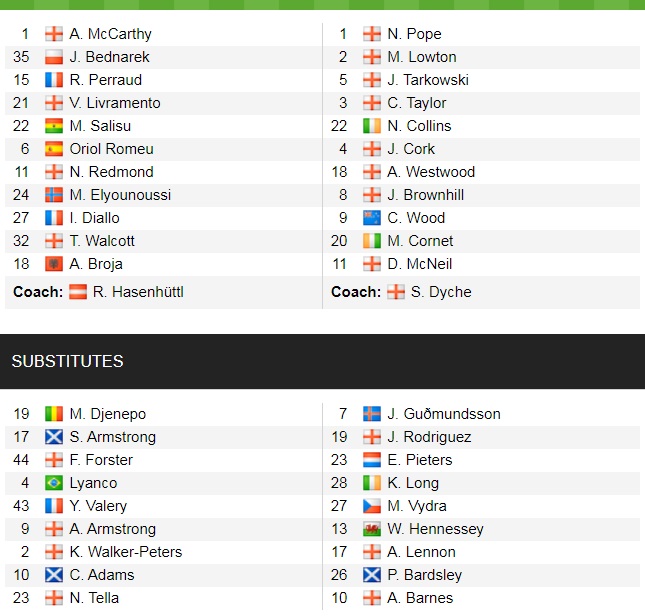The height and width of the screenshot is (616, 645).
Task: Select T. Walcott from starting lineup
Action: (102, 241)
